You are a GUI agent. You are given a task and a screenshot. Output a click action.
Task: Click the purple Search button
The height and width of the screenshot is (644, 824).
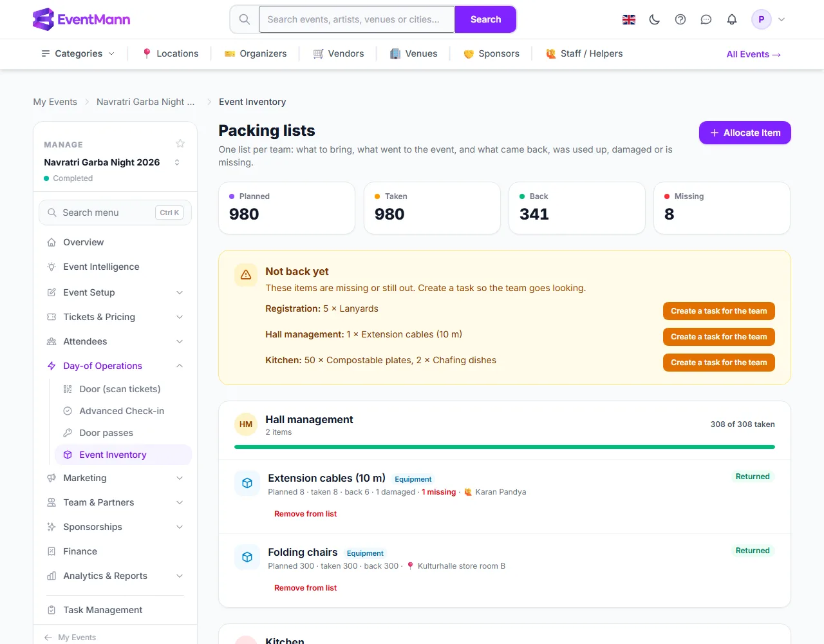tap(485, 19)
